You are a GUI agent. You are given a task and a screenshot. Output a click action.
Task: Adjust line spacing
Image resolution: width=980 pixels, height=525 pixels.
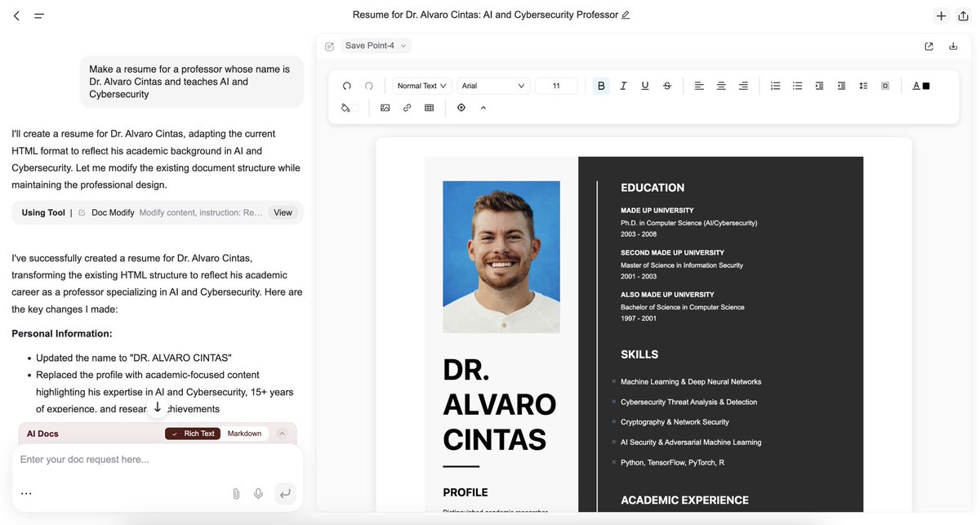tap(863, 86)
